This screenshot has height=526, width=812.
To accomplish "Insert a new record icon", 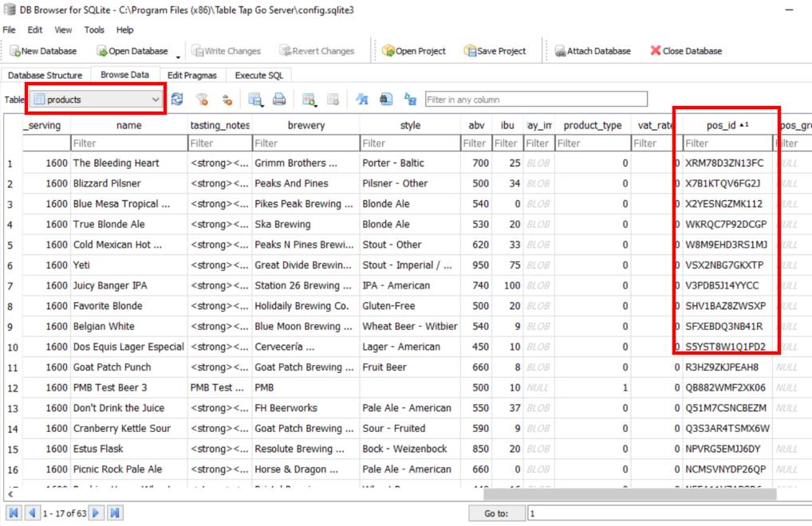I will click(x=309, y=99).
